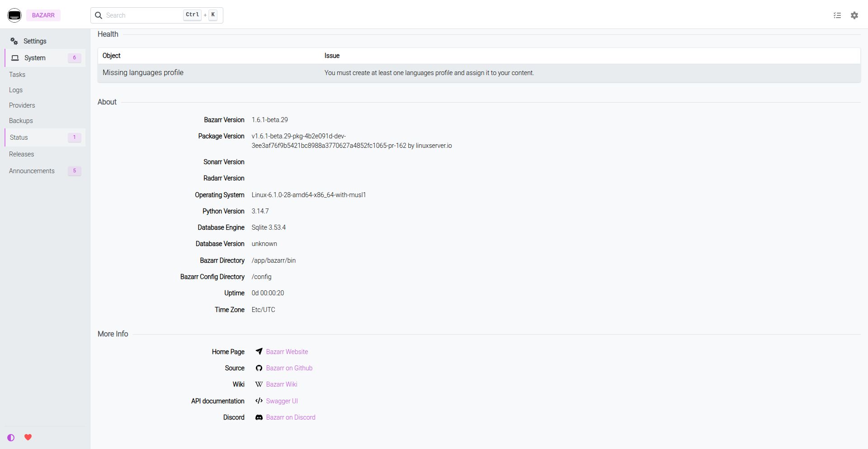Click the Package Version value text
This screenshot has width=868, height=449.
[352, 141]
